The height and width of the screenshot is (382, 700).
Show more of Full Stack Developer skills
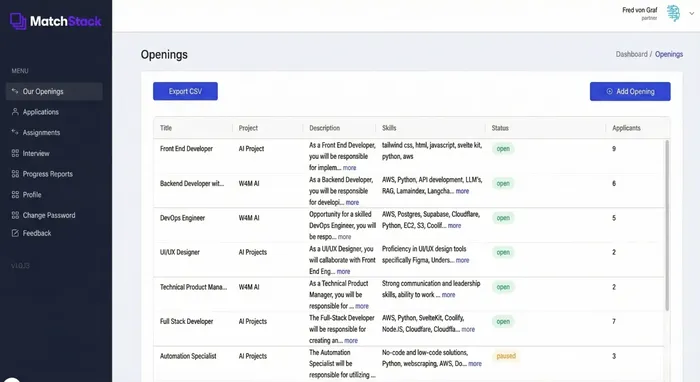[x=468, y=329]
